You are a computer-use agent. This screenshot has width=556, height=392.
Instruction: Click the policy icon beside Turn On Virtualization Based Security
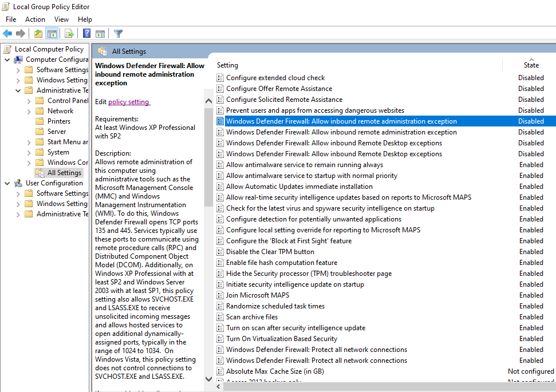click(220, 338)
